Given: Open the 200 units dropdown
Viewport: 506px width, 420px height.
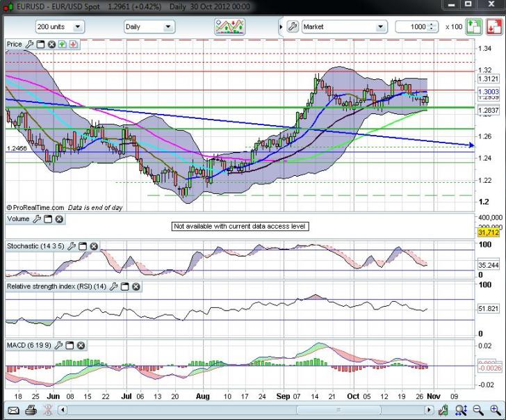Looking at the screenshot, I should tap(60, 27).
